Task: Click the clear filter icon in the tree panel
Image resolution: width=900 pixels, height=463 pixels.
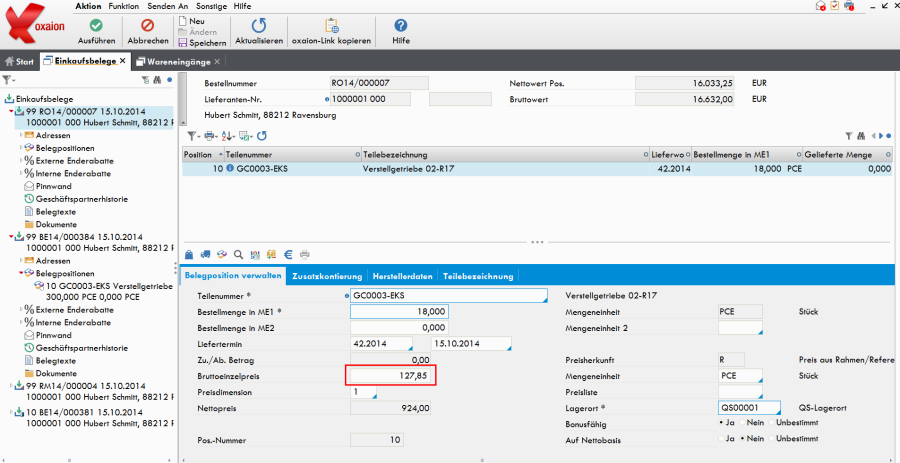Action: 146,80
